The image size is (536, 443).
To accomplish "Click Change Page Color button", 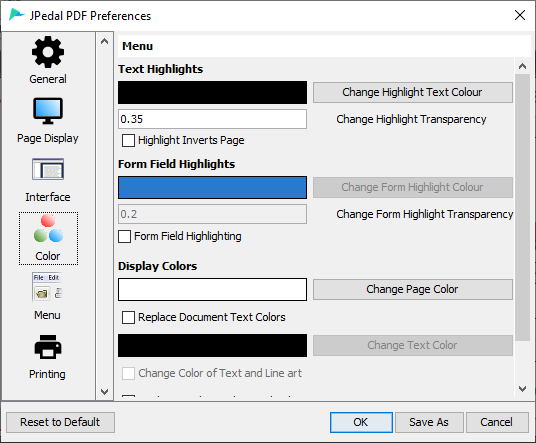I will pos(413,290).
